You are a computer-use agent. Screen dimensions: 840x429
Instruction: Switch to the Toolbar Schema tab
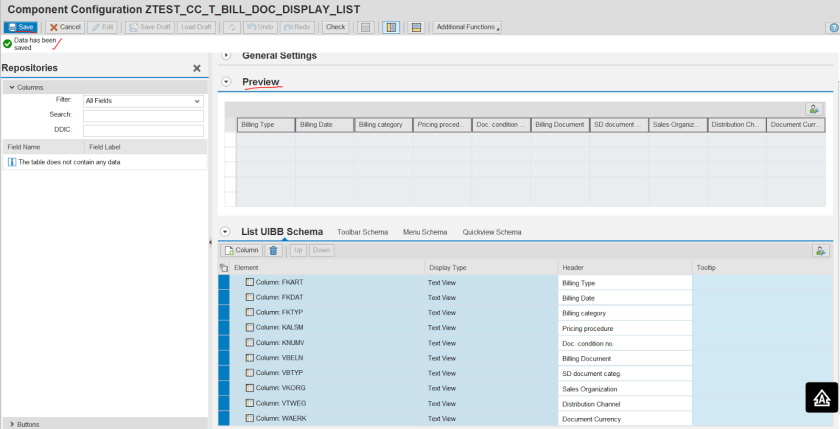tap(362, 232)
